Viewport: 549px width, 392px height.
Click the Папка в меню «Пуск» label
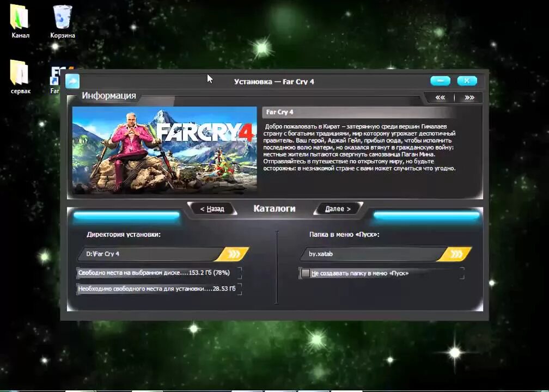pos(344,235)
